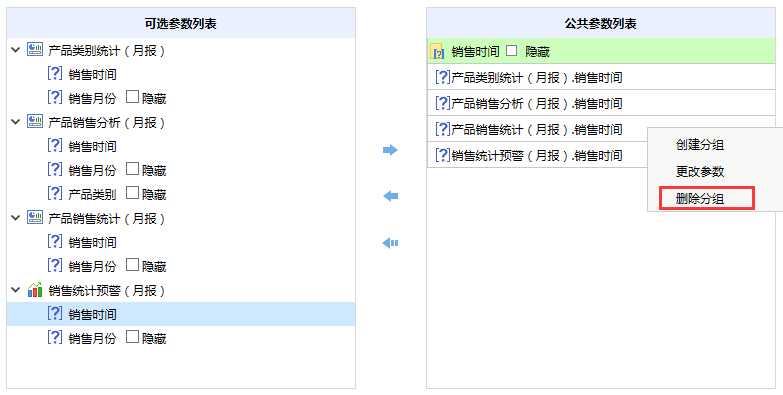
Task: Click the 产品销售统计（月报）report icon
Action: point(35,217)
